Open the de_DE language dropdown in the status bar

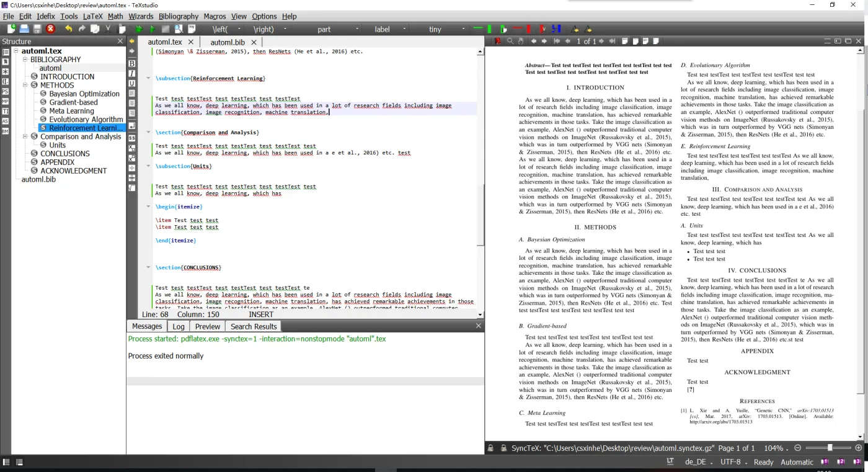[x=698, y=462]
